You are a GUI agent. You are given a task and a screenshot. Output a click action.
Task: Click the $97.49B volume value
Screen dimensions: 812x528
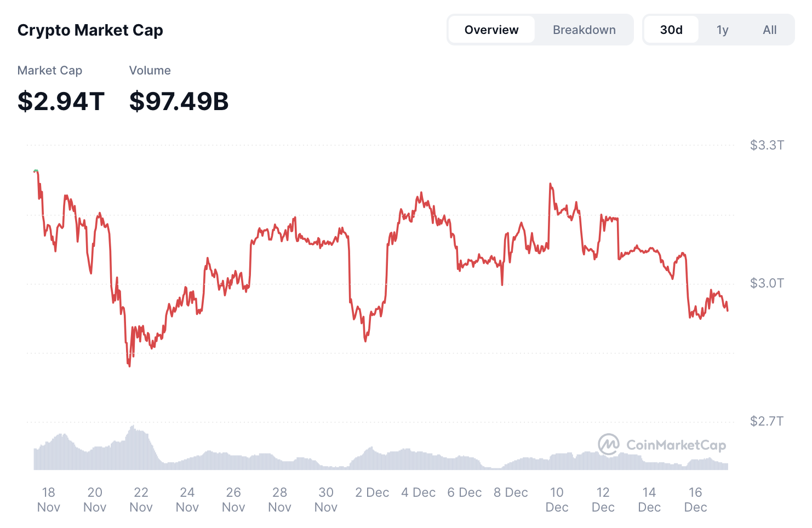pyautogui.click(x=178, y=101)
